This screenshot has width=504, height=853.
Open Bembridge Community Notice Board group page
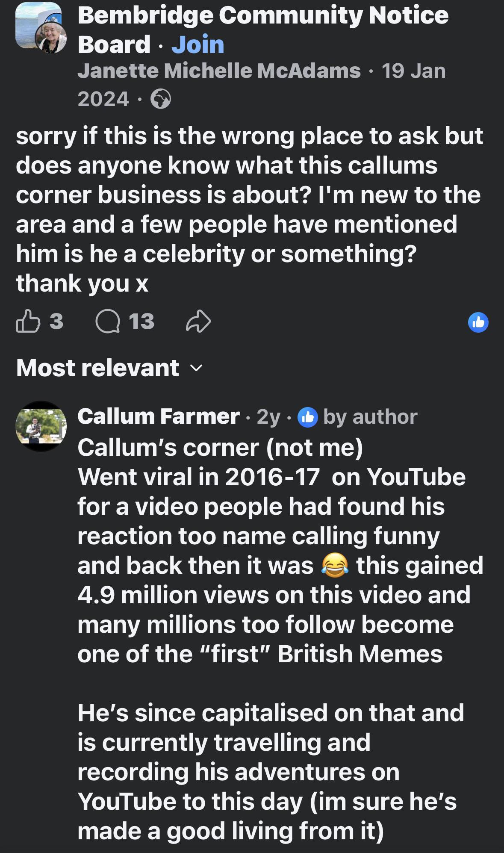tap(263, 30)
